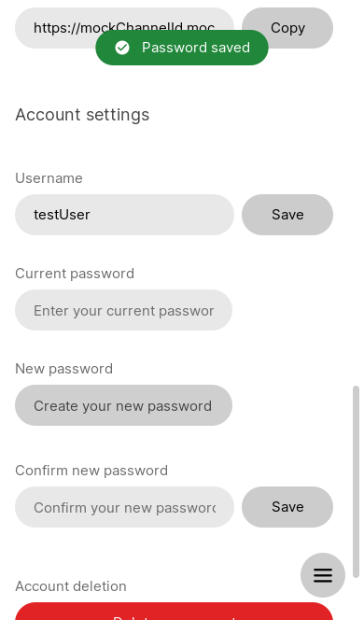Screen dimensions: 364x620
Task: Click the mockChannelId URL field
Action: click(124, 28)
